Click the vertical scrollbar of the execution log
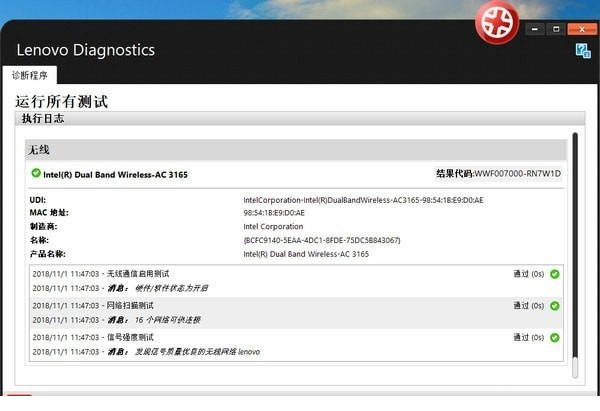Screen dimensions: 600x411 [575, 255]
